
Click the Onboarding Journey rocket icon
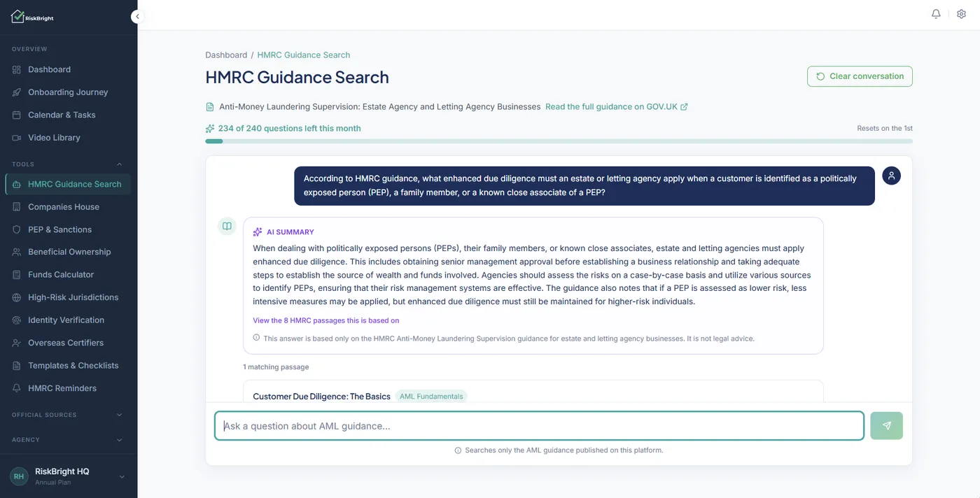pos(17,92)
